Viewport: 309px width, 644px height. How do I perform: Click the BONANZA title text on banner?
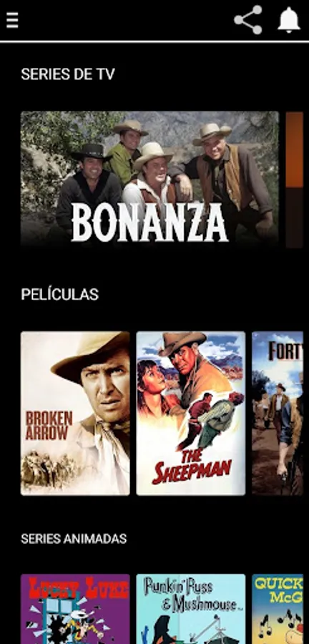149,223
